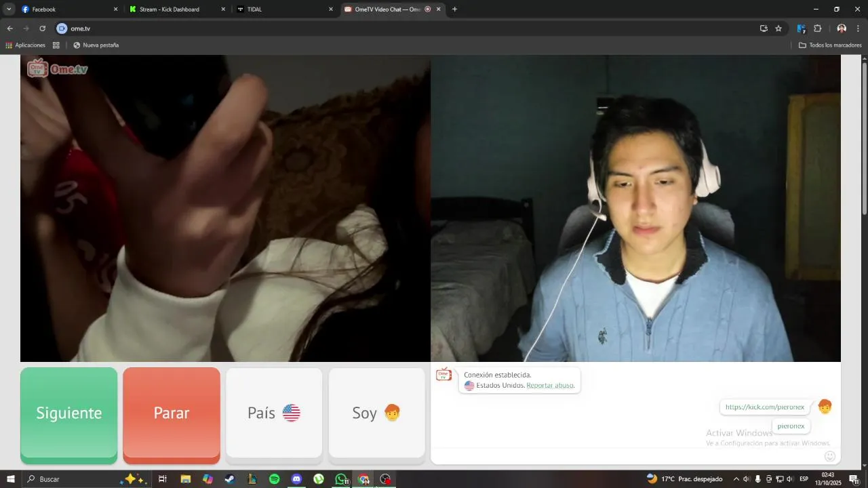
Task: Close the OmeTV Video Chat tab
Action: tap(438, 9)
